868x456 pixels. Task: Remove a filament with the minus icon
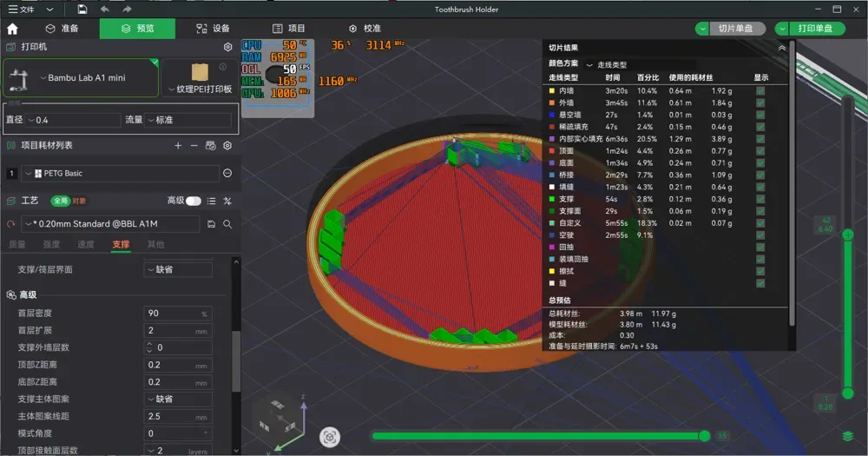point(194,146)
